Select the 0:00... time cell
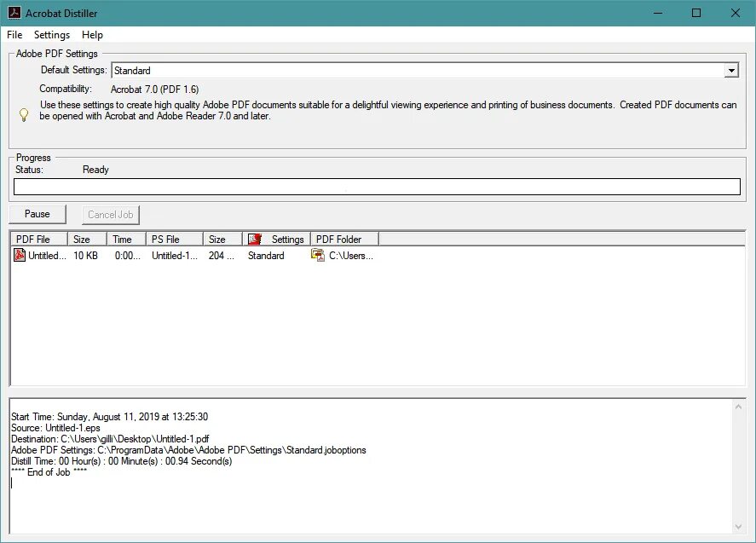 [127, 256]
